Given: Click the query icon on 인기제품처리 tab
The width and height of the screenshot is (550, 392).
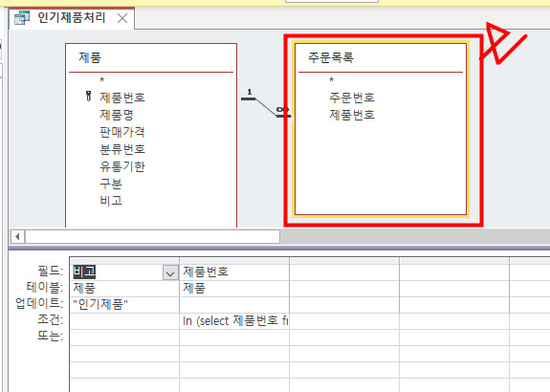Looking at the screenshot, I should pos(22,18).
